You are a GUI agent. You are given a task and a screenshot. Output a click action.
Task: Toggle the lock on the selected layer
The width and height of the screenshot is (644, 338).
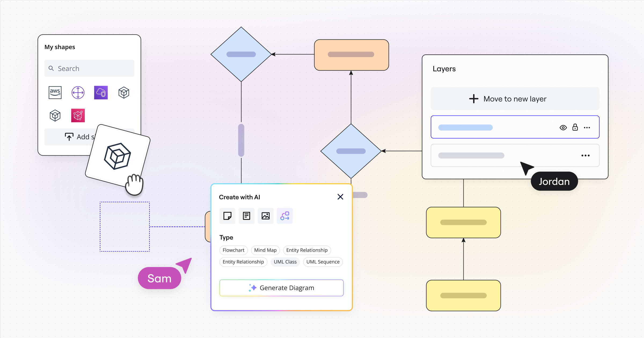[575, 127]
